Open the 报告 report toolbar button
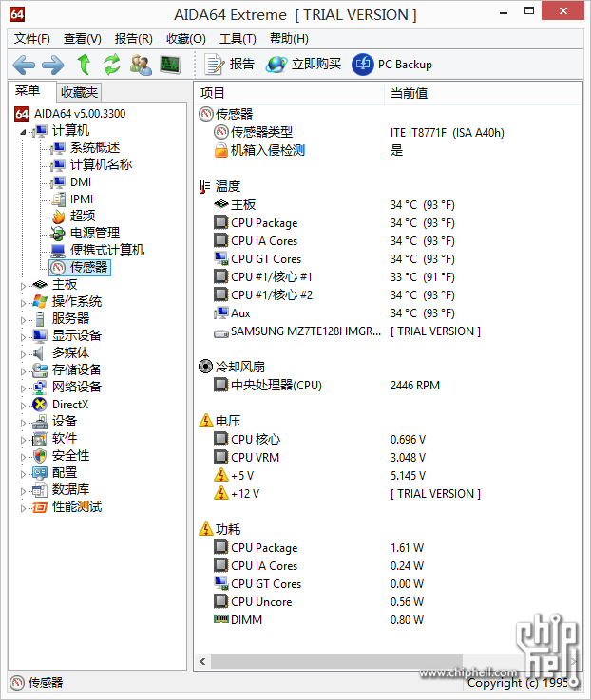 tap(229, 65)
